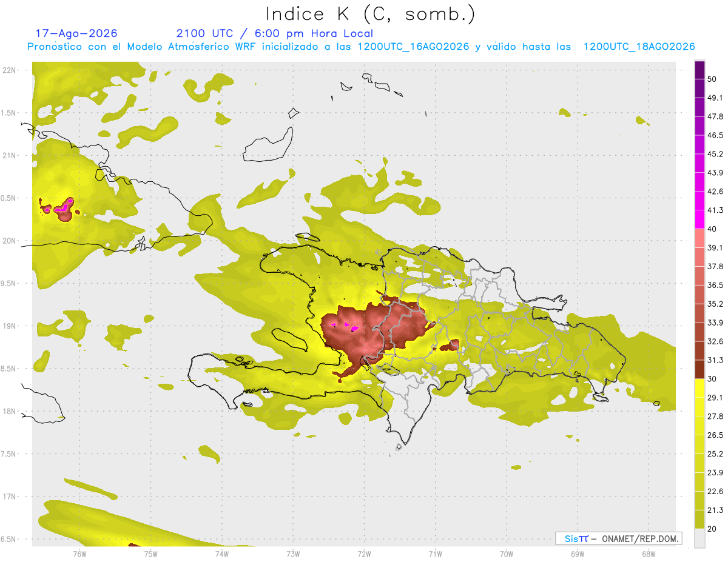Click the "69W" longitude label
The height and width of the screenshot is (562, 728).
point(577,554)
